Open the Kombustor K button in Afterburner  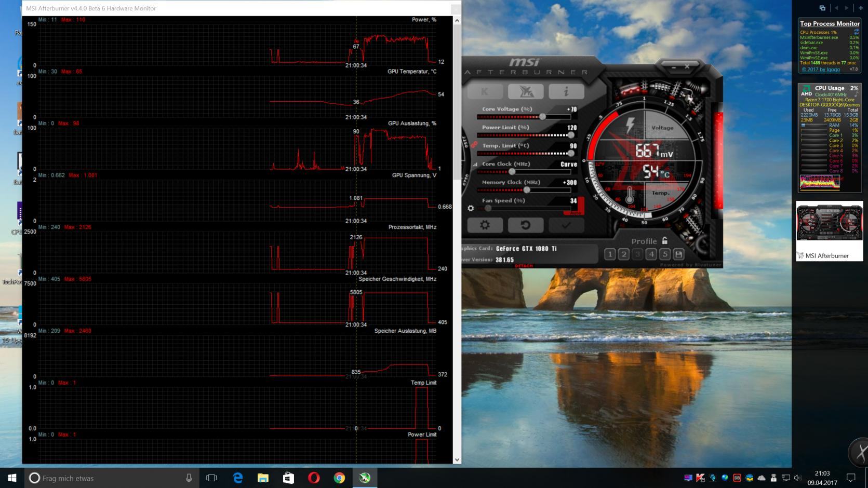(485, 91)
